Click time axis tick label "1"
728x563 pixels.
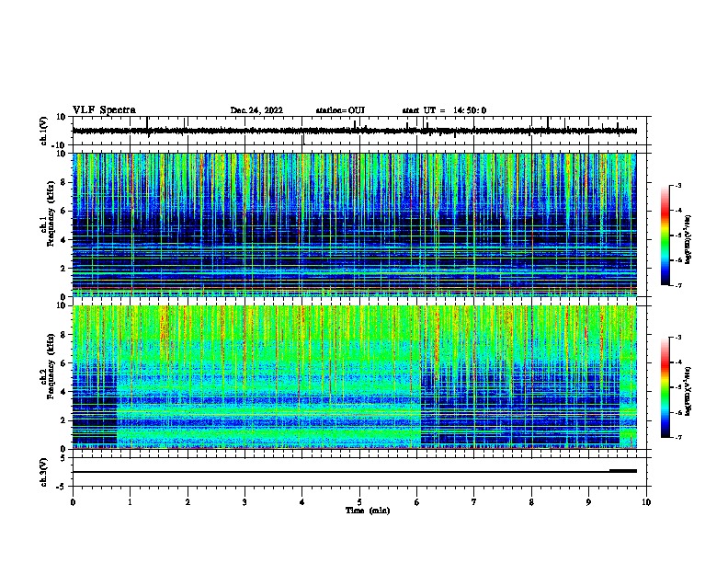click(131, 502)
